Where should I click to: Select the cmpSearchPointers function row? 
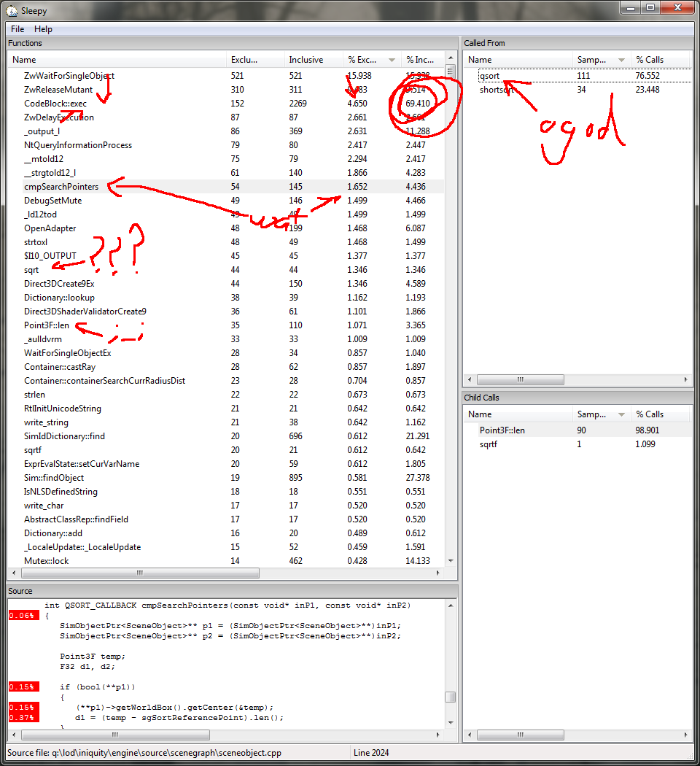pos(61,187)
